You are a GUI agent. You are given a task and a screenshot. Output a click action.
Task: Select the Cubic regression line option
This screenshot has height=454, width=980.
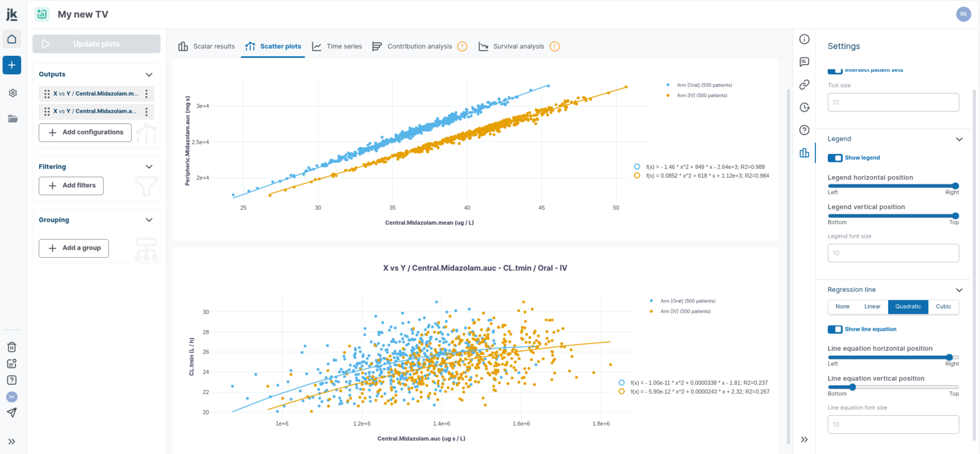[x=943, y=307]
